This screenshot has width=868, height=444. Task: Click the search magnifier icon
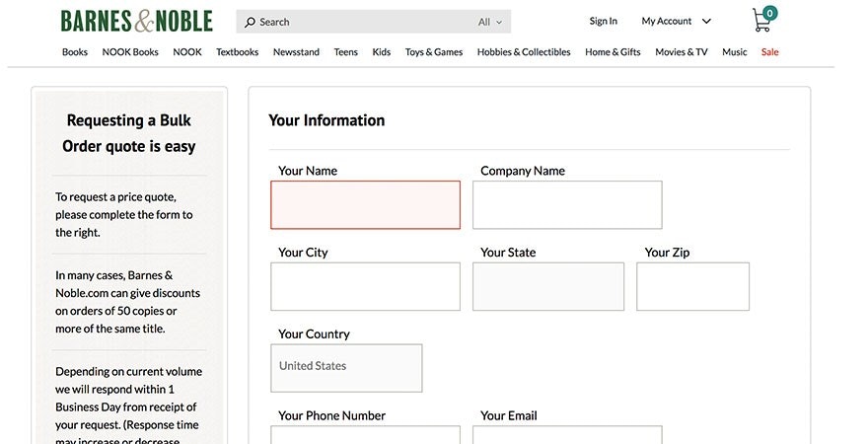click(x=250, y=22)
